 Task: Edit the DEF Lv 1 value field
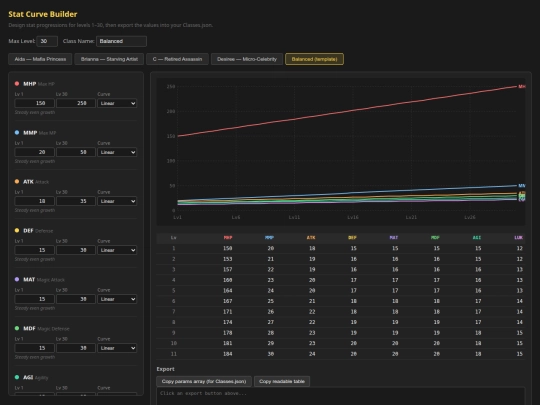click(x=34, y=250)
